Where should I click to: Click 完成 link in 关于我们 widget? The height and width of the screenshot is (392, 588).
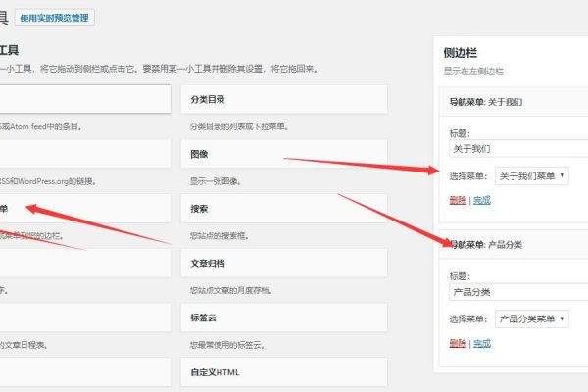481,200
